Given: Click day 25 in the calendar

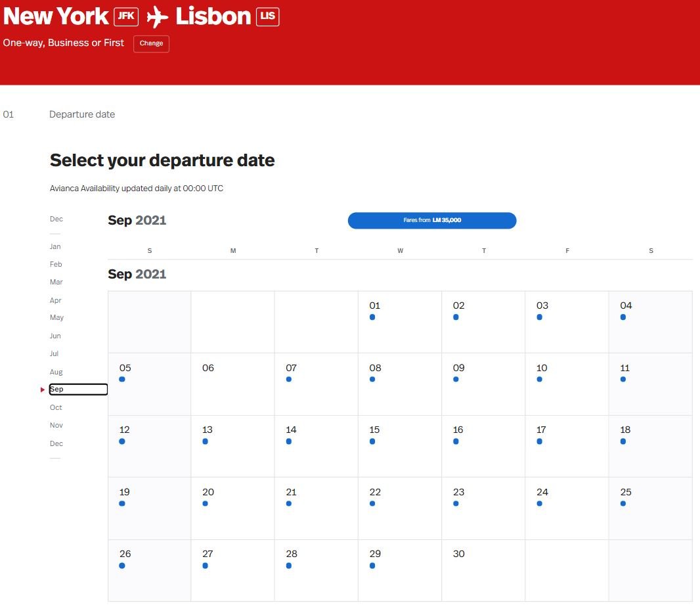Looking at the screenshot, I should 651,508.
